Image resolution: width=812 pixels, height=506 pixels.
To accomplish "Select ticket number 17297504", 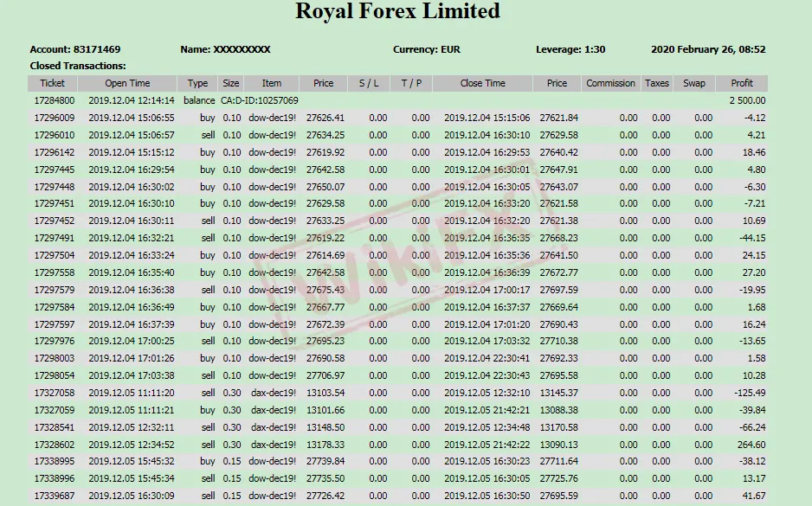I will [55, 255].
